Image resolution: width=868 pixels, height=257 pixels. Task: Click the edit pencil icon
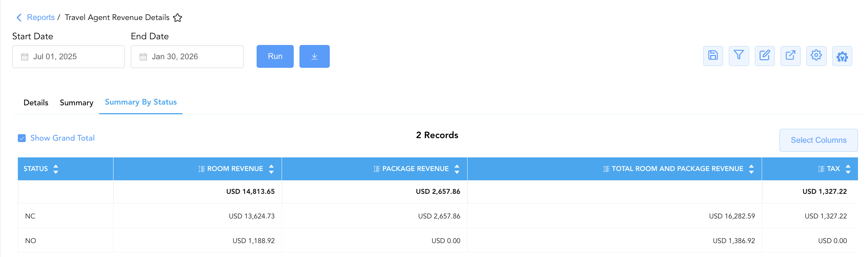(764, 56)
